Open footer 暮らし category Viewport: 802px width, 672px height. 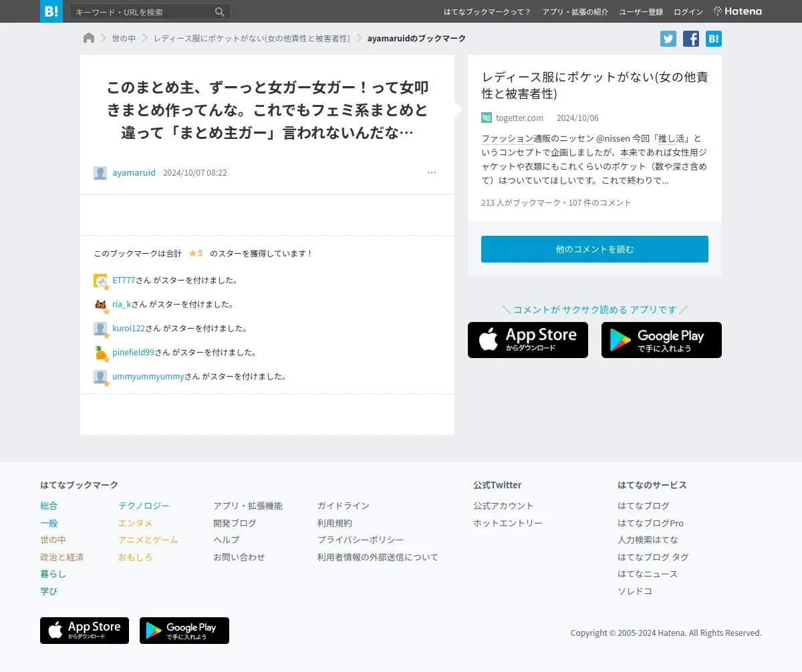[x=53, y=574]
